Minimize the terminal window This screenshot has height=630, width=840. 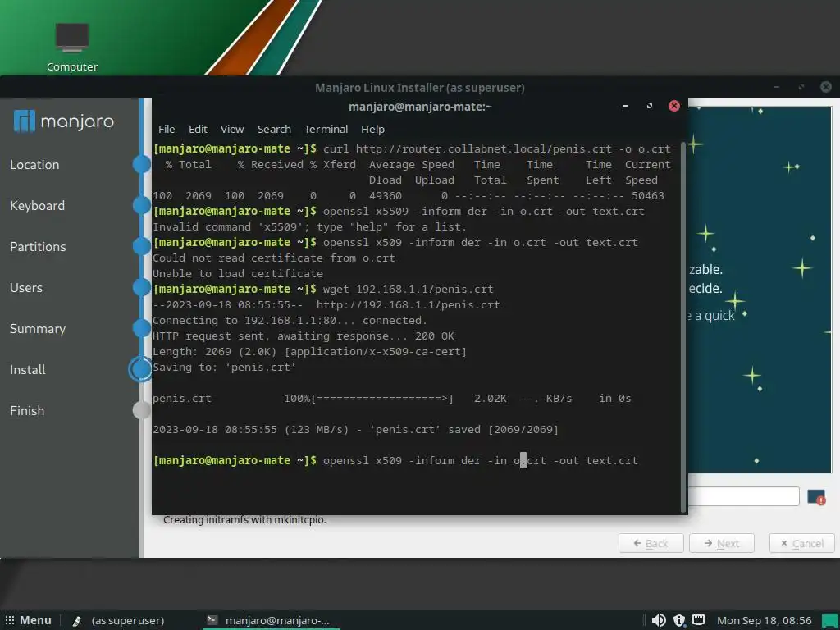(624, 106)
